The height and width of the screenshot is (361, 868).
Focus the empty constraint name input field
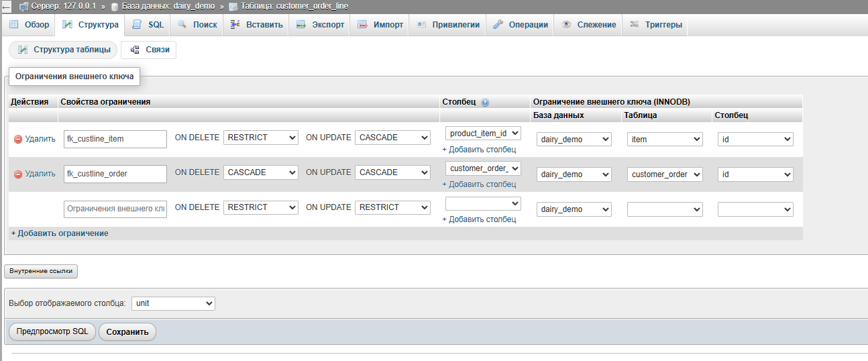(115, 209)
